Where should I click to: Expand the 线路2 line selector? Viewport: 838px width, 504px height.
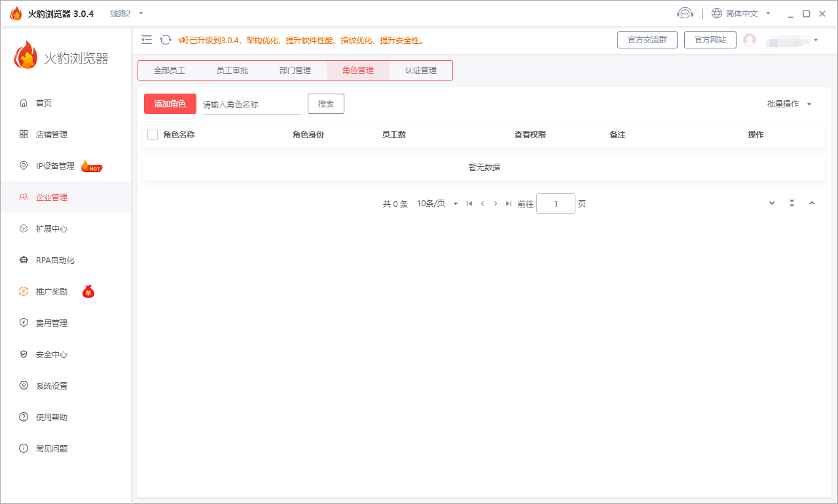tap(126, 13)
